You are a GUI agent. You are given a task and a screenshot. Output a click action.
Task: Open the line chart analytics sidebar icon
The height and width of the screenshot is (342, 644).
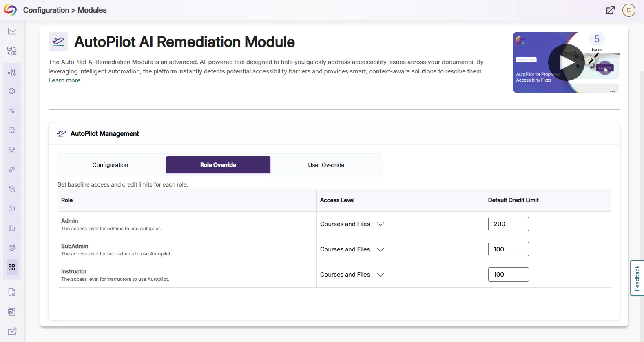12,31
